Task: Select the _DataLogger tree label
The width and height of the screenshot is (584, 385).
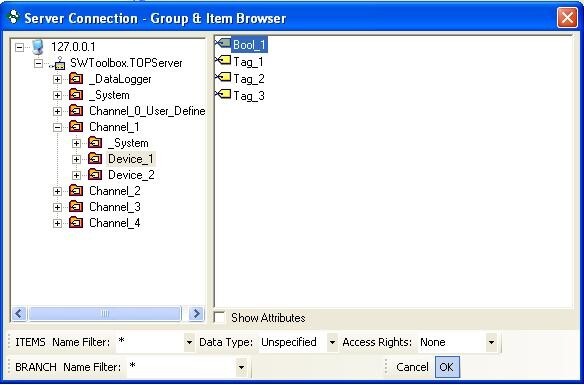Action: point(120,79)
